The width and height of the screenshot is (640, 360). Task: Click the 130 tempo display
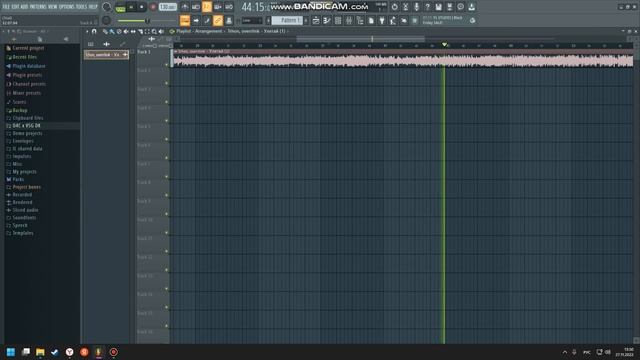pyautogui.click(x=167, y=7)
